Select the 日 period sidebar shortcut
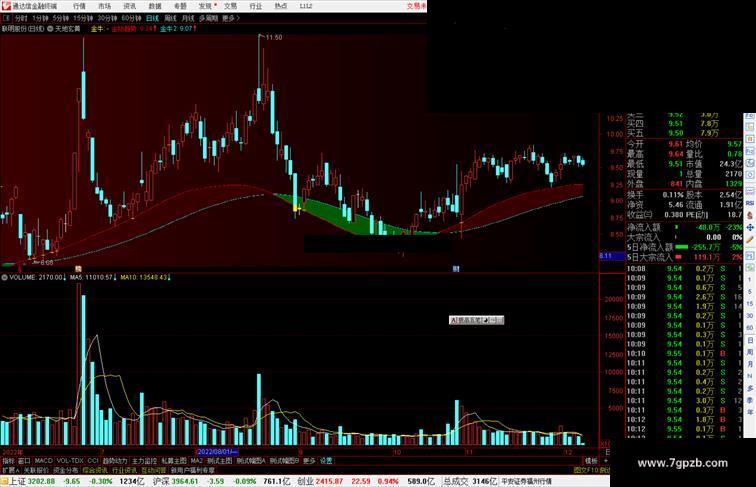 tap(750, 340)
